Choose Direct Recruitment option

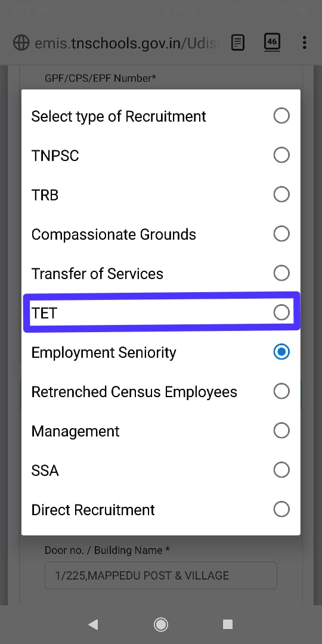click(160, 510)
